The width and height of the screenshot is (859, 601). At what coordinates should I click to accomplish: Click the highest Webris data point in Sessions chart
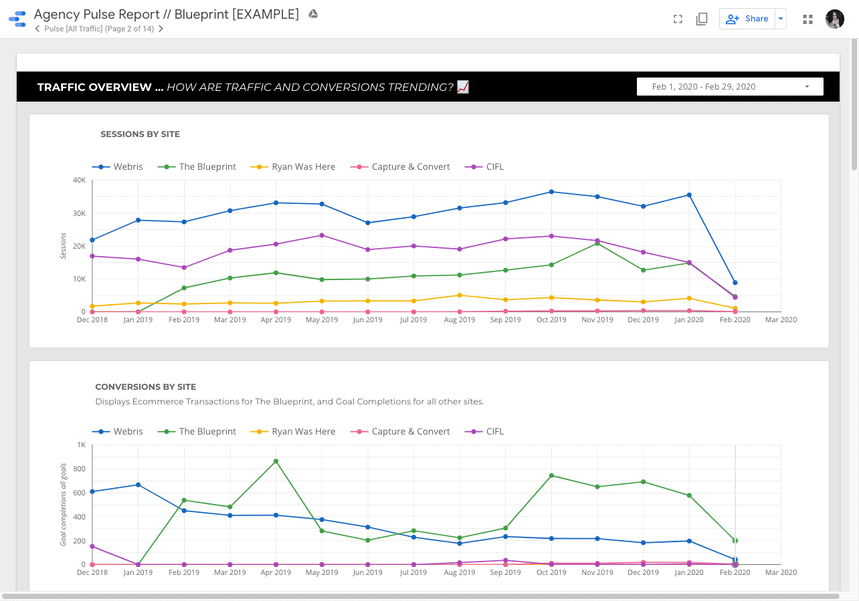[550, 190]
